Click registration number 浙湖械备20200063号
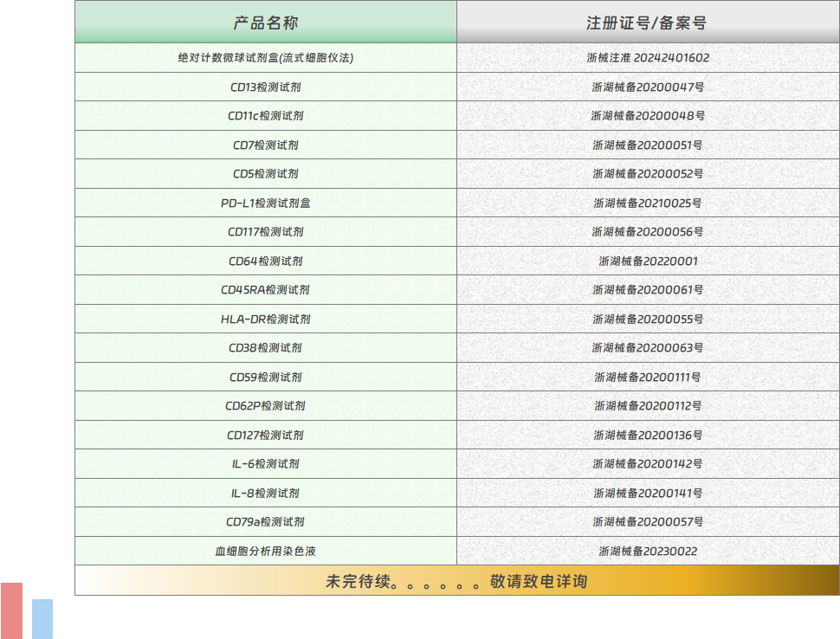 (x=648, y=348)
